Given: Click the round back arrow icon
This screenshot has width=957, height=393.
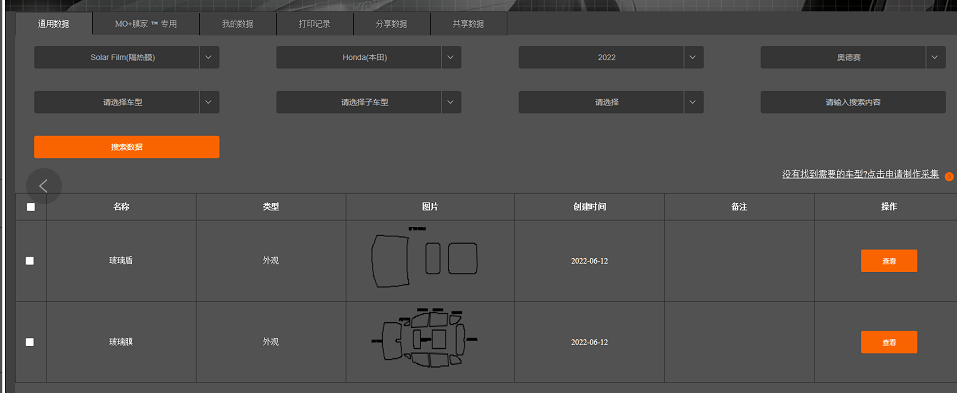Looking at the screenshot, I should (x=44, y=186).
